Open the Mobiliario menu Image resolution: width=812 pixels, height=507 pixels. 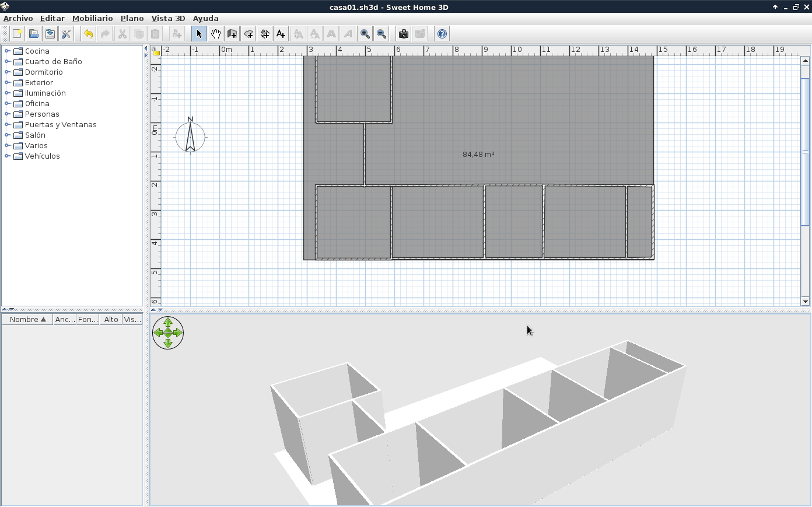(92, 18)
